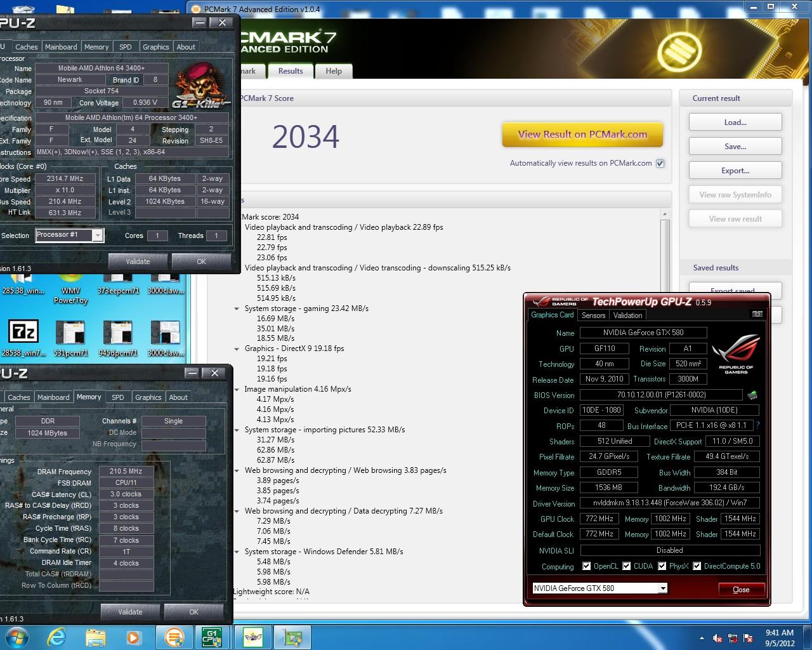Open the Graphics tab in lower CPU-Z
812x650 pixels.
148,397
